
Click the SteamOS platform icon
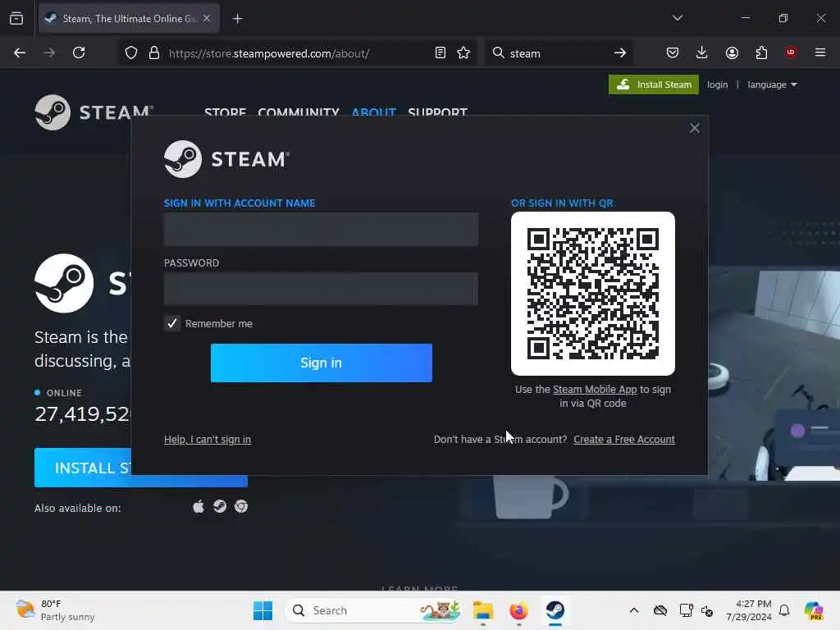click(220, 506)
